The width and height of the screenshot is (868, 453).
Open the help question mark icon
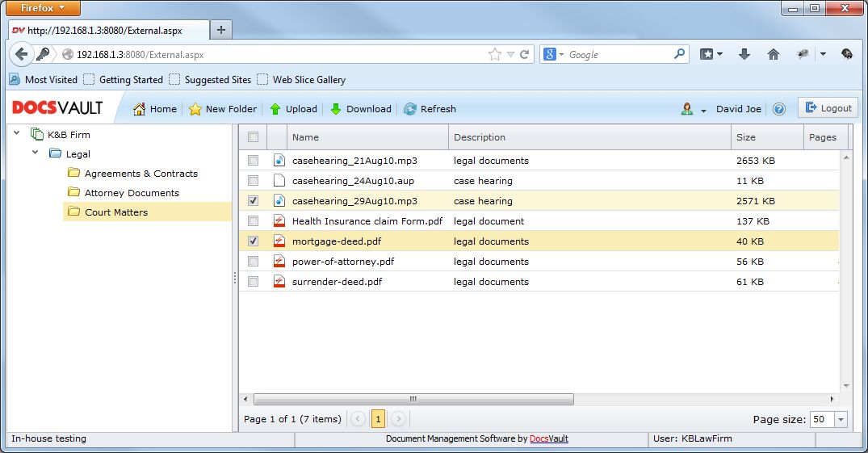pyautogui.click(x=779, y=109)
